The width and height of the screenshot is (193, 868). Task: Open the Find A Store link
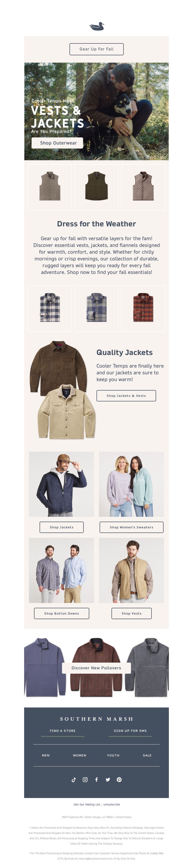pyautogui.click(x=63, y=730)
